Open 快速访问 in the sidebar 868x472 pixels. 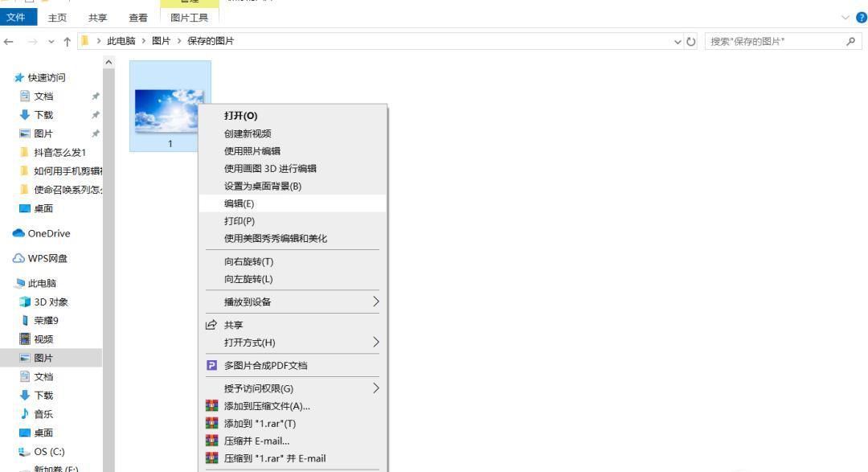(x=47, y=77)
